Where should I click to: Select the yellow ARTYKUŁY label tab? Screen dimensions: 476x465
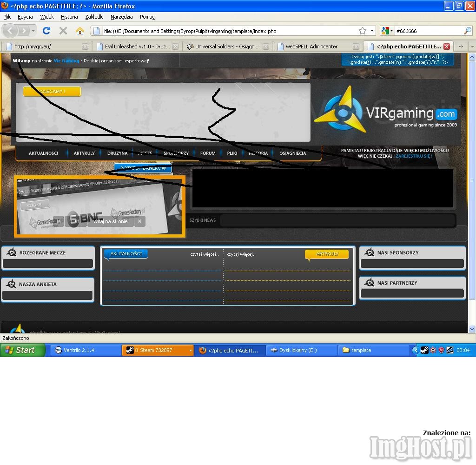click(327, 254)
